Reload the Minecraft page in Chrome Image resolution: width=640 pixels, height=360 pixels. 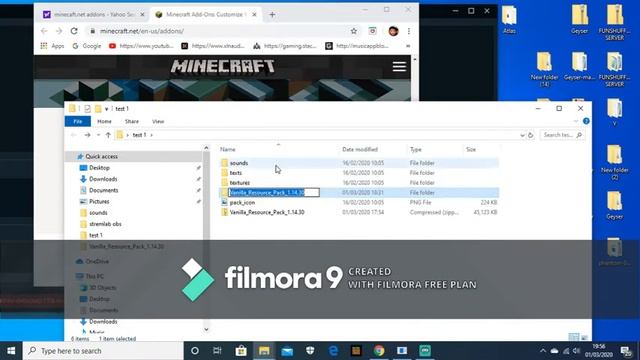(74, 31)
